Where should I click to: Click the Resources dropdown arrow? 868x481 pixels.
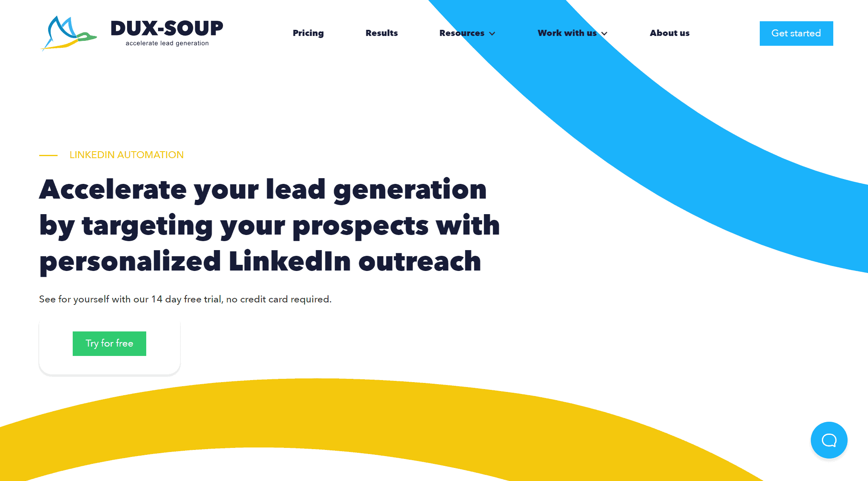(493, 33)
